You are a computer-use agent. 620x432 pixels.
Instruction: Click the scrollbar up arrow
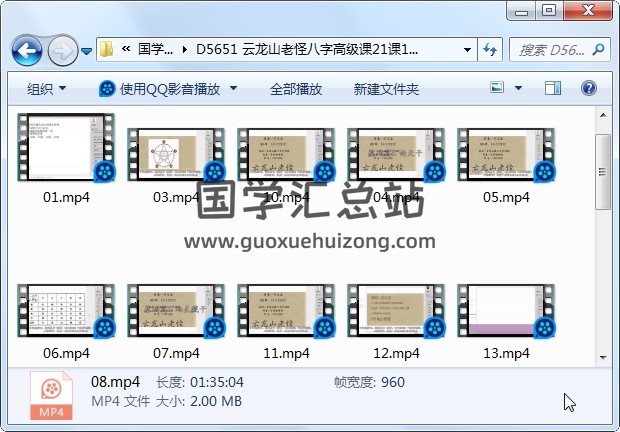pos(603,115)
